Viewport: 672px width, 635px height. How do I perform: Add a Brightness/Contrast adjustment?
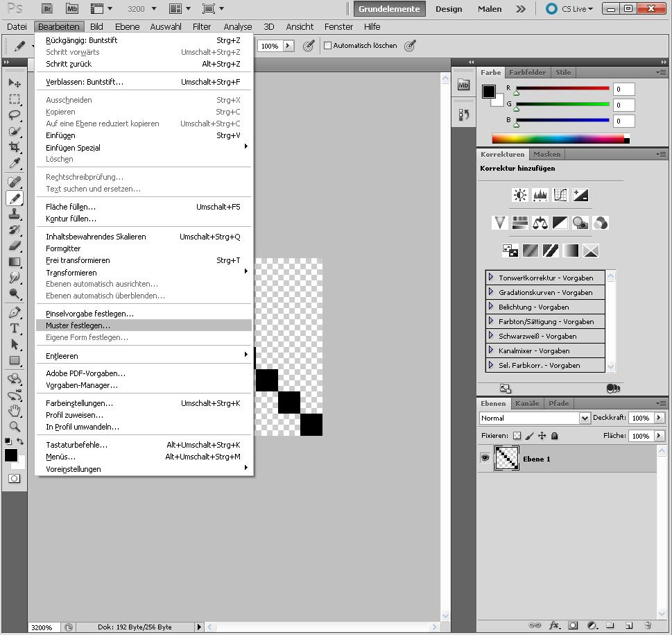519,196
